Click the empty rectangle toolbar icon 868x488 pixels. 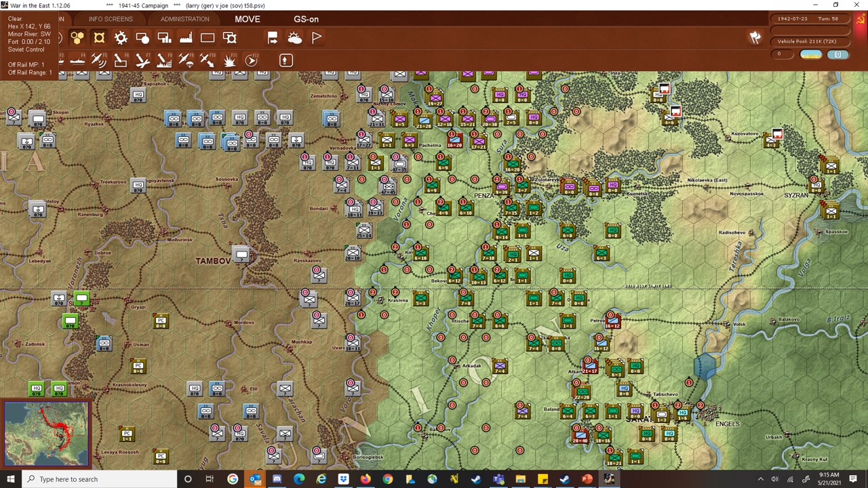point(208,38)
